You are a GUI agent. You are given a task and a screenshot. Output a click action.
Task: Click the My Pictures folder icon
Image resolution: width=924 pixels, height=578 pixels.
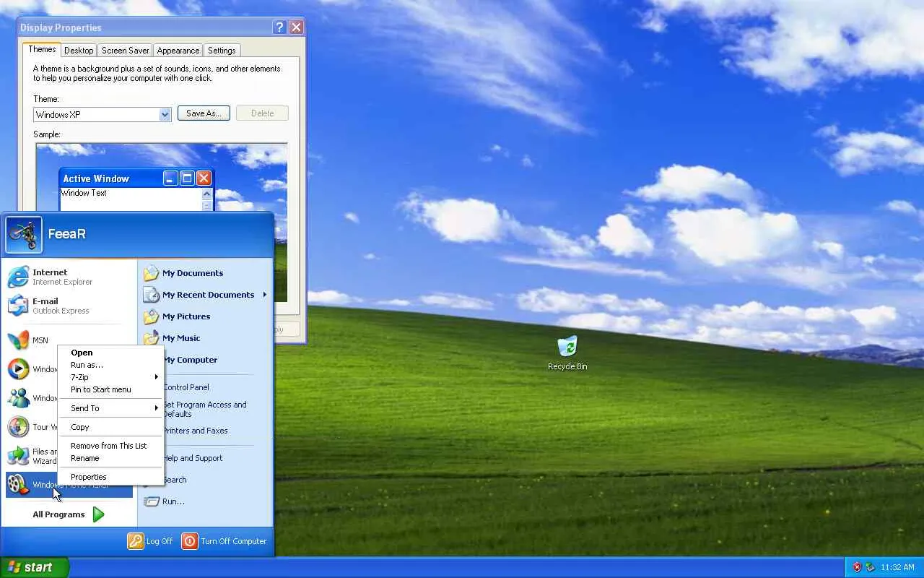[x=151, y=316]
